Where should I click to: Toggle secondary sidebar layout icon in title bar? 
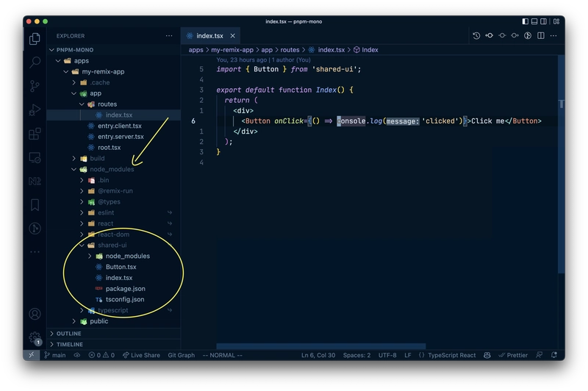pos(543,21)
